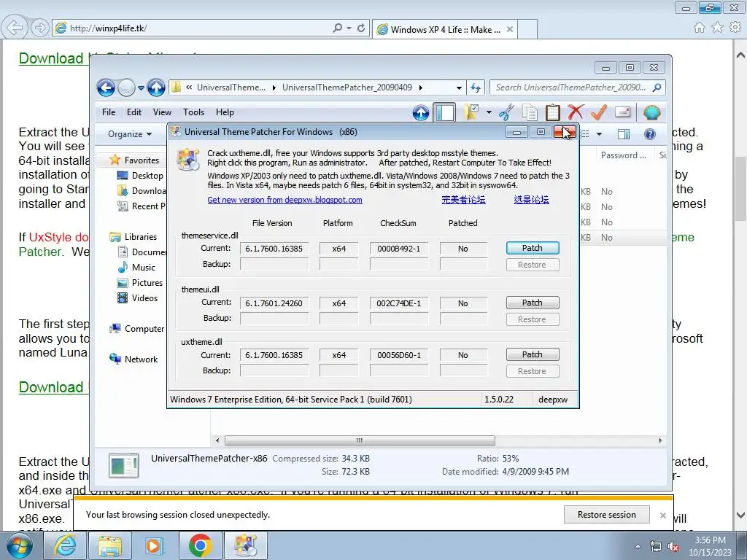Screen dimensions: 747x560
Task: Open Chrome from the taskbar
Action: point(200,545)
